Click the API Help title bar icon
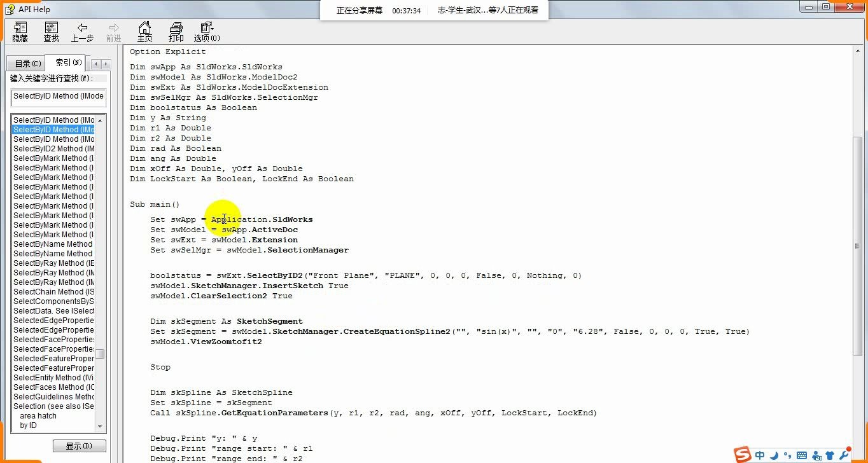Screen dimensions: 868x463 click(10, 8)
